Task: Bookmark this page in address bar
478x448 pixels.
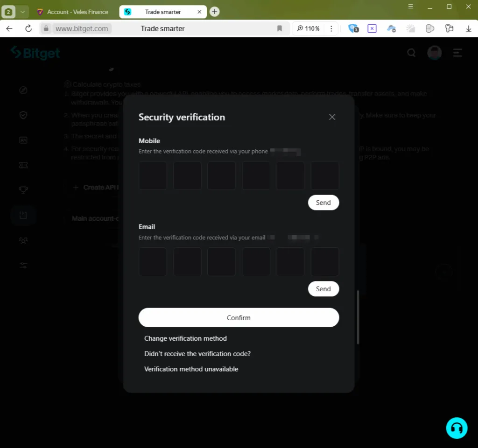Action: point(280,28)
